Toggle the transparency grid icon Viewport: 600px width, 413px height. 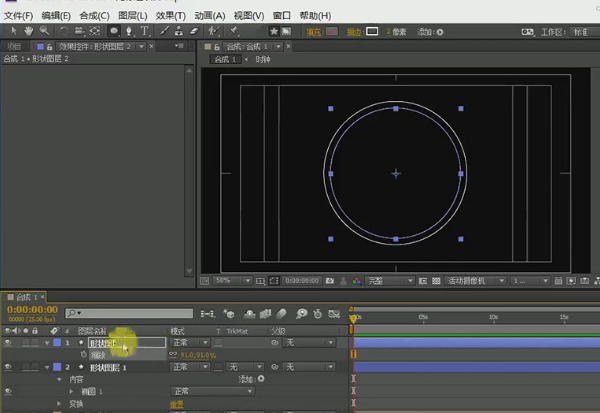pyautogui.click(x=436, y=281)
